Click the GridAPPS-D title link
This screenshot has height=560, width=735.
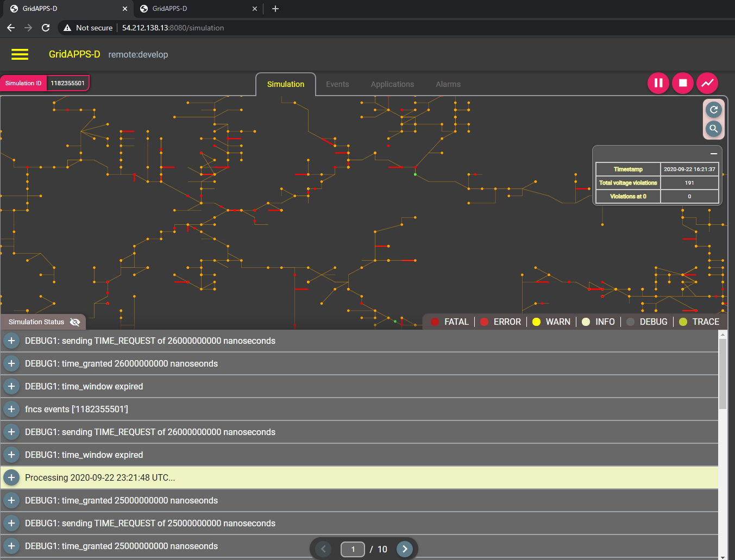(74, 54)
